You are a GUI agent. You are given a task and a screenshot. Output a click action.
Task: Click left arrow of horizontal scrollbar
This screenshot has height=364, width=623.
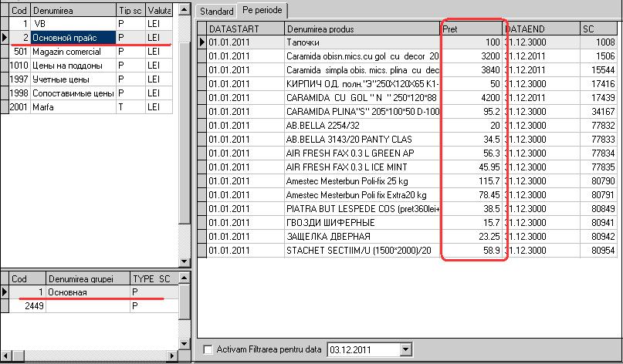(5, 356)
